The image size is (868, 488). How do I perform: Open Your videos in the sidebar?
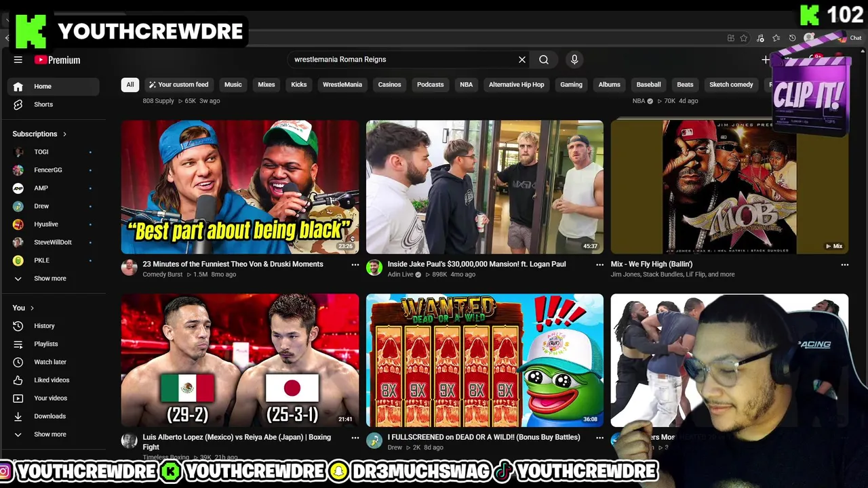click(54, 399)
